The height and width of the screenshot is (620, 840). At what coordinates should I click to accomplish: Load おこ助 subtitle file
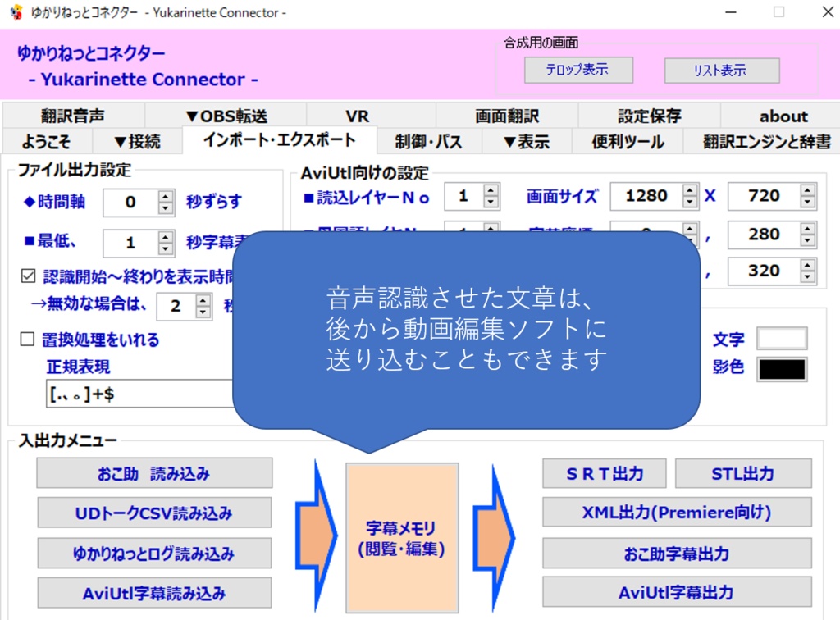pos(153,472)
